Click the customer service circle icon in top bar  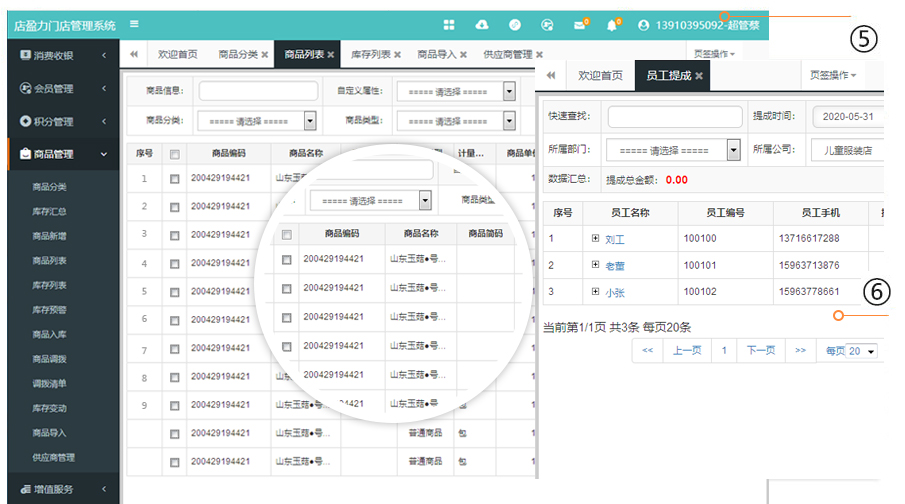(547, 25)
